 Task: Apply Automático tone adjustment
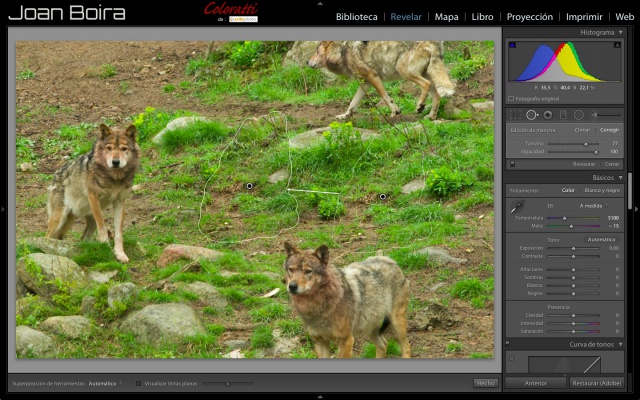point(601,240)
